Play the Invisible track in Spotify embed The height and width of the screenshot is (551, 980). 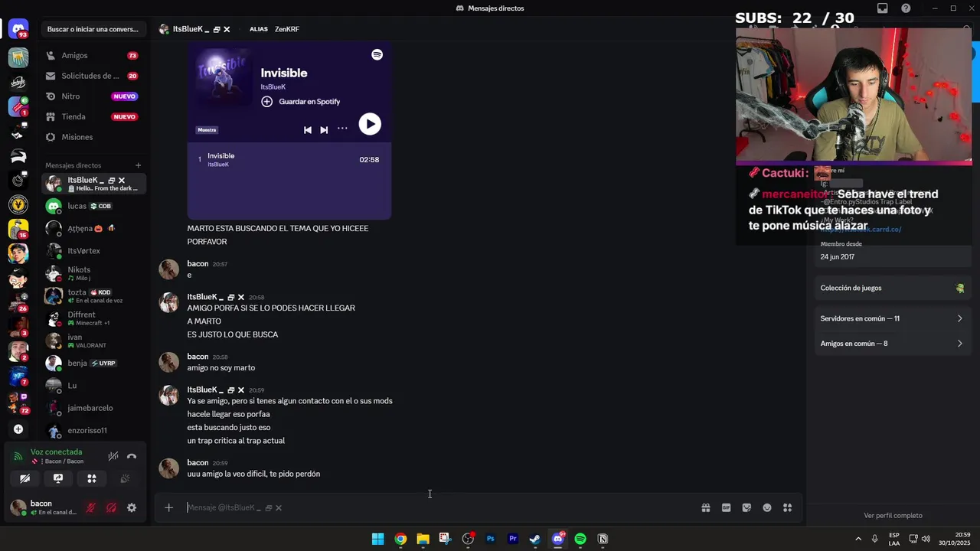(x=370, y=124)
